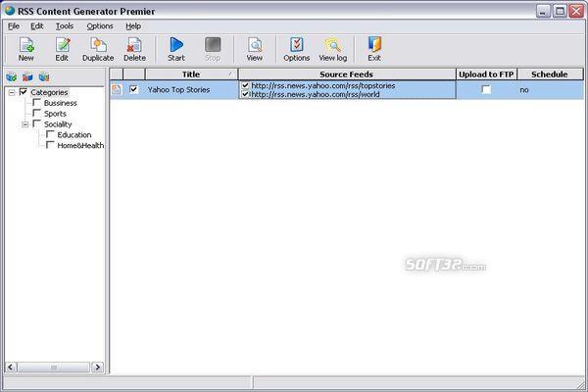Maximize the RSS Content Generator window
Viewport: 588px width, 392px height.
coord(561,11)
